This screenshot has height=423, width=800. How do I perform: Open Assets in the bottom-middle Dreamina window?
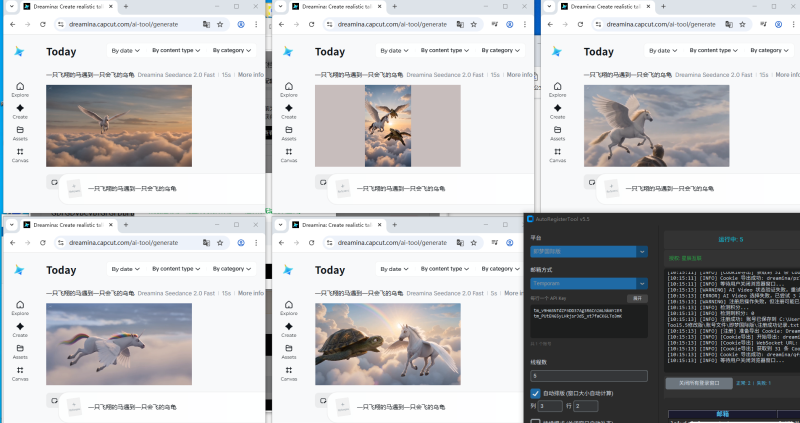[289, 352]
